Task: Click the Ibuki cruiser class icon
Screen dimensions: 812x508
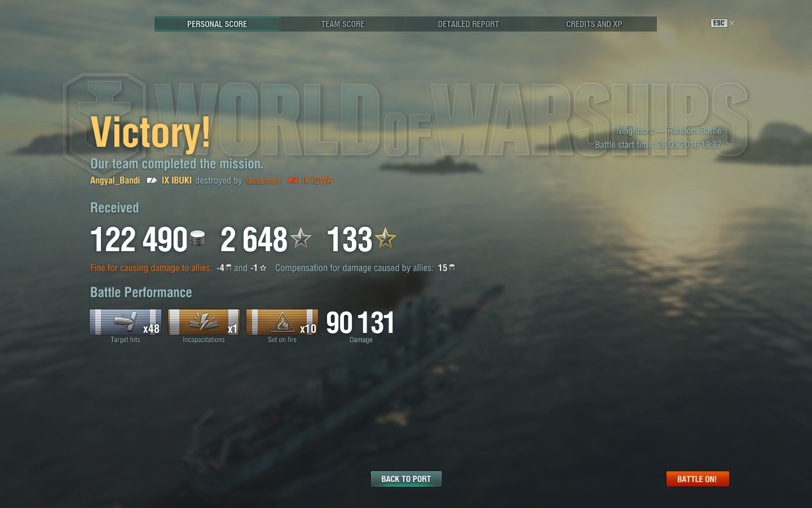Action: coord(152,181)
